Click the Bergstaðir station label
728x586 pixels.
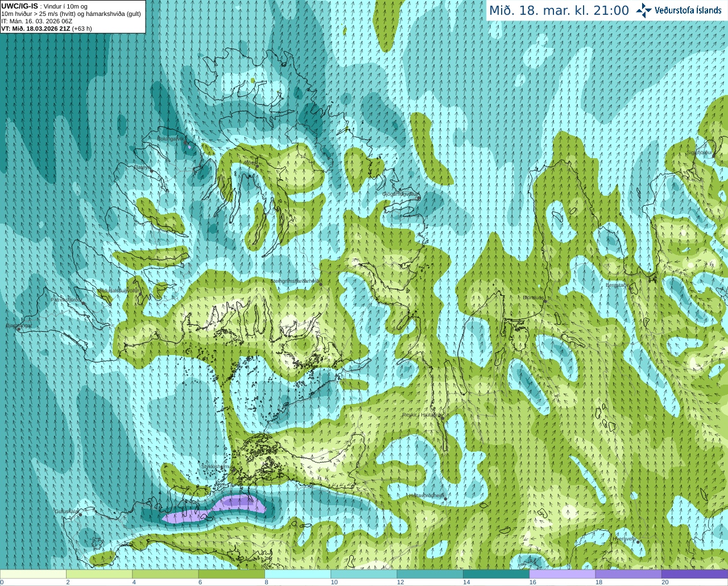tap(617, 285)
